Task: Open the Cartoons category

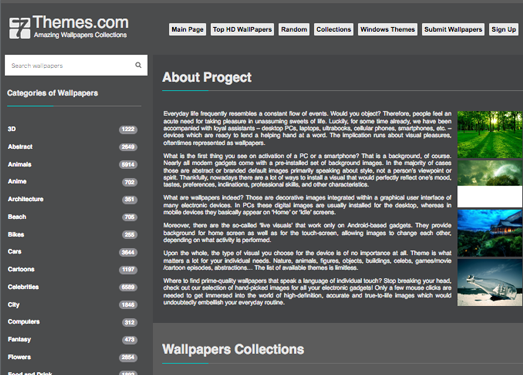Action: click(21, 269)
